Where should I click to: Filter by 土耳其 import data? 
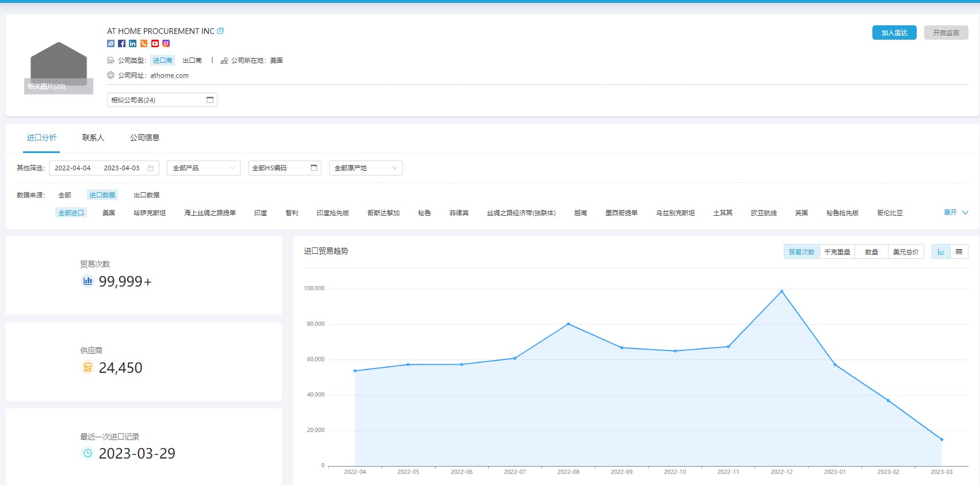tap(723, 213)
